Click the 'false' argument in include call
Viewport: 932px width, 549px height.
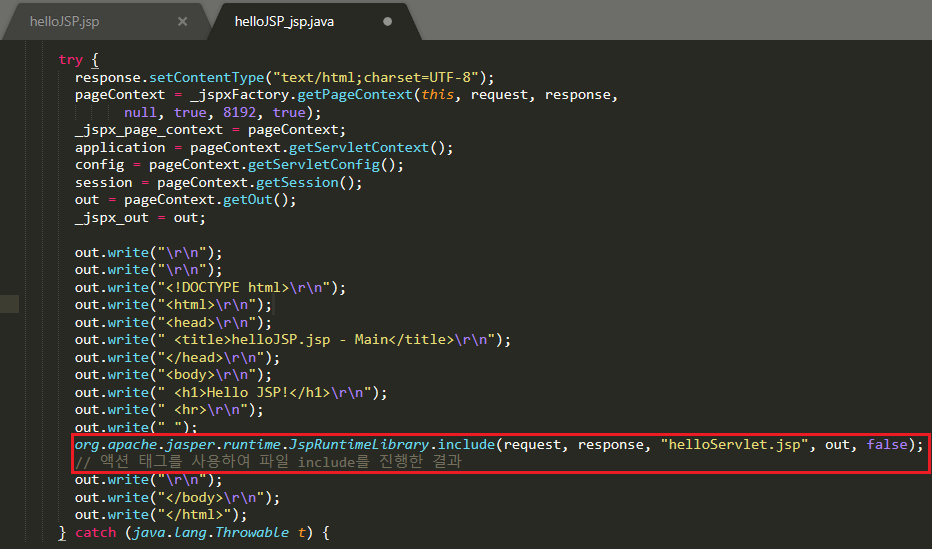[x=887, y=444]
